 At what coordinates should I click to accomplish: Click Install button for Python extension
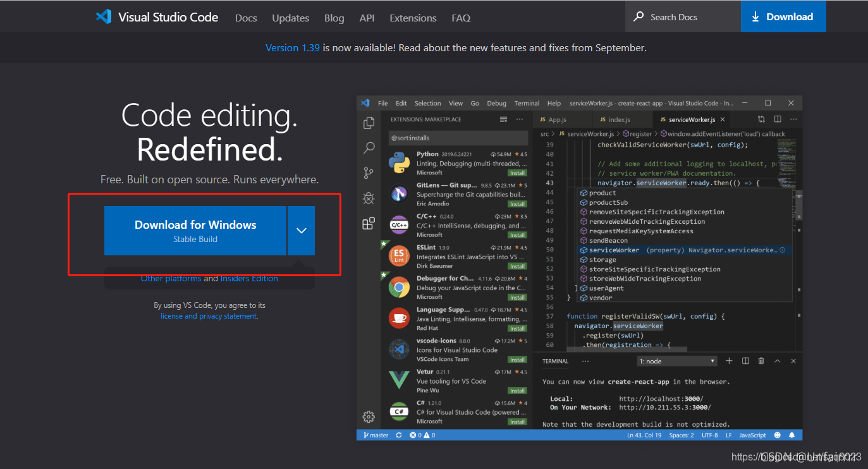pos(518,173)
